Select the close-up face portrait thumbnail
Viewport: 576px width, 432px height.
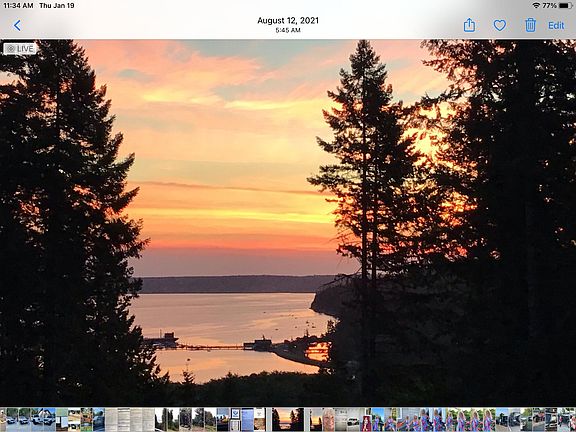click(x=328, y=419)
